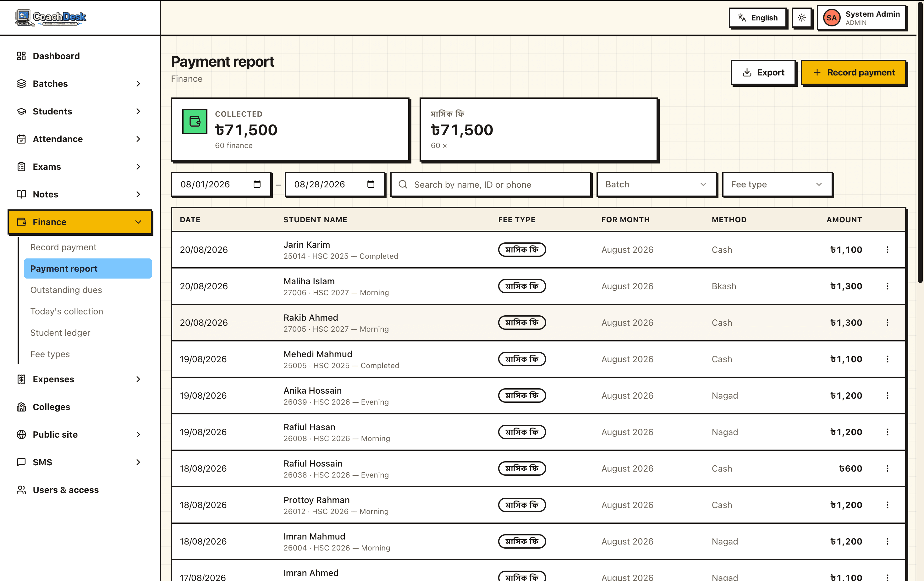Image resolution: width=924 pixels, height=581 pixels.
Task: Open the System Admin profile menu
Action: coord(861,18)
